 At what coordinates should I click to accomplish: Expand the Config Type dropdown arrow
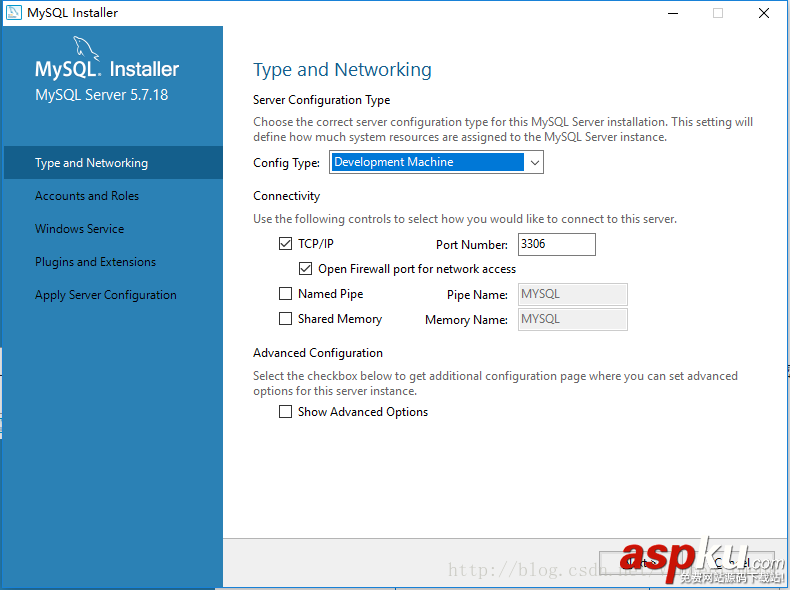(534, 162)
